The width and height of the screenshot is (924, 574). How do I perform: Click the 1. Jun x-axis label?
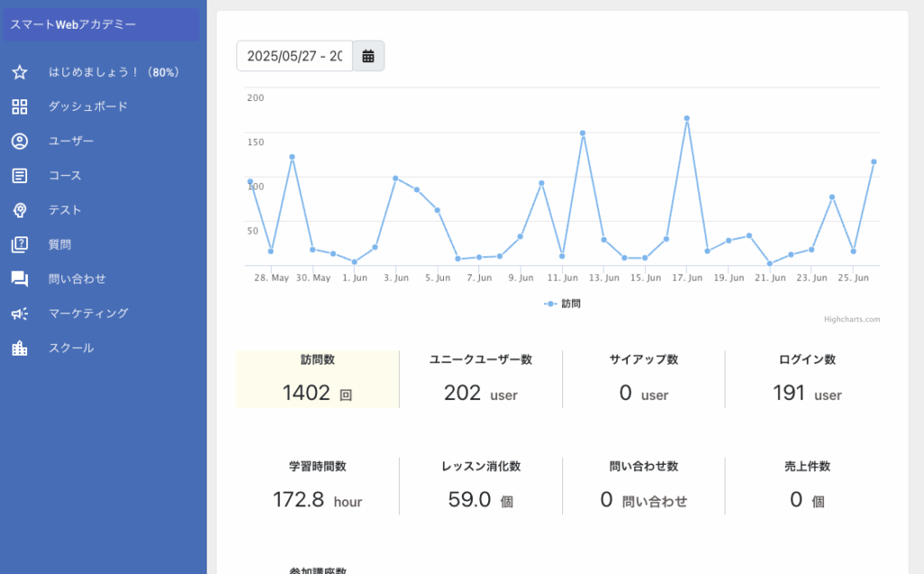tap(355, 278)
